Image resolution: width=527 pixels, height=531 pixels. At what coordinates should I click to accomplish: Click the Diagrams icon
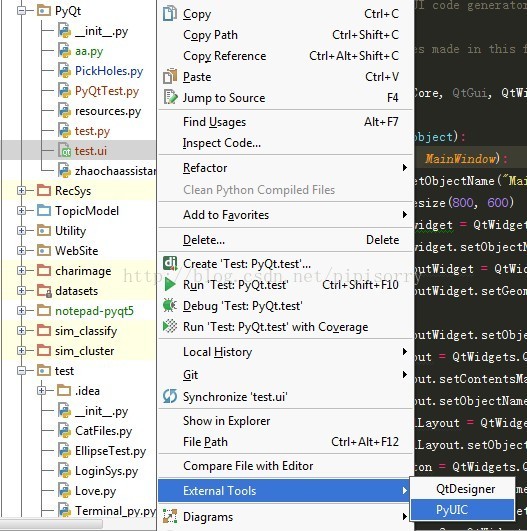coord(170,516)
